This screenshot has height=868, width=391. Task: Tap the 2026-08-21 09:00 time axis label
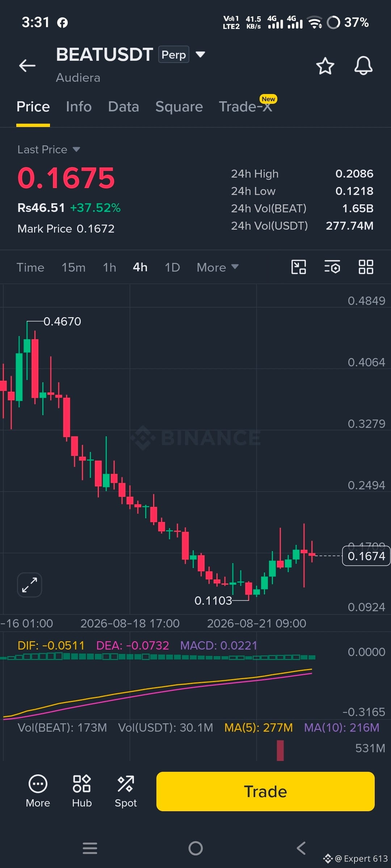click(256, 623)
